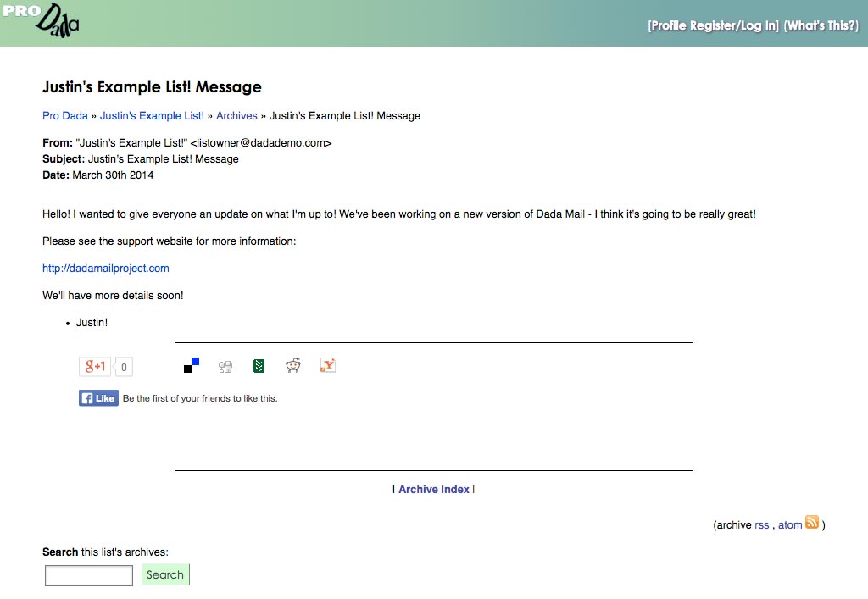Go to the Archive Index

click(x=433, y=490)
